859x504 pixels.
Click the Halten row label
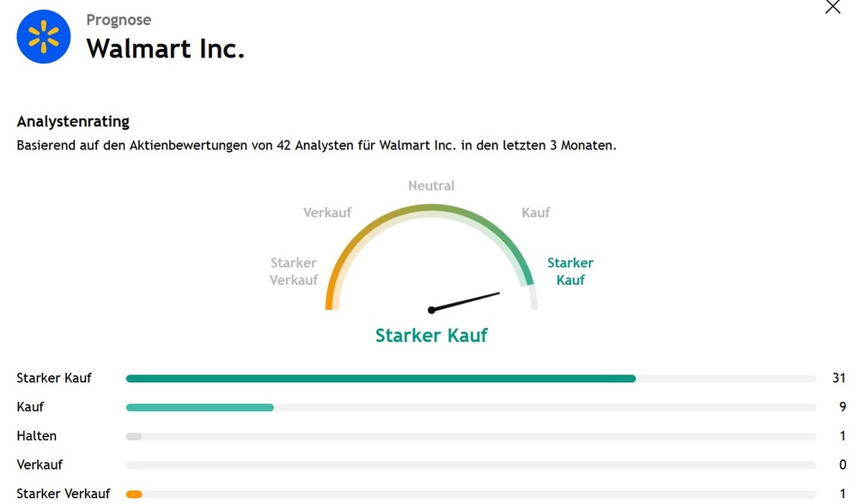click(37, 436)
